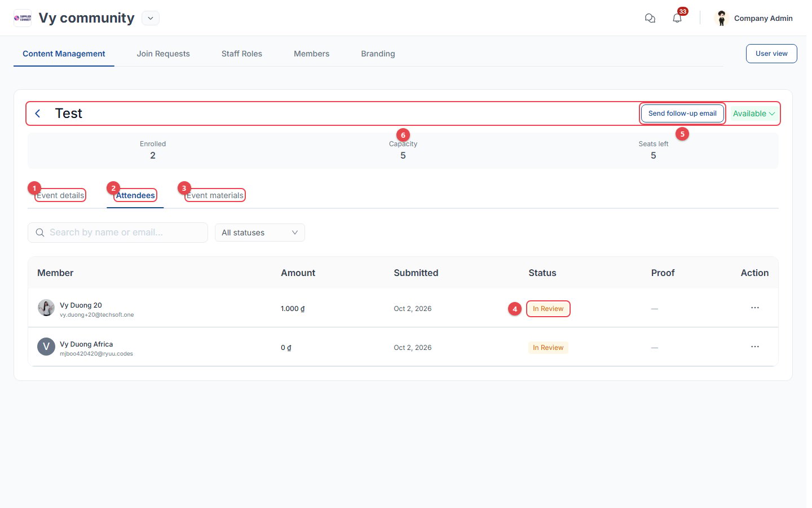
Task: Switch to the Event materials tab
Action: point(215,195)
